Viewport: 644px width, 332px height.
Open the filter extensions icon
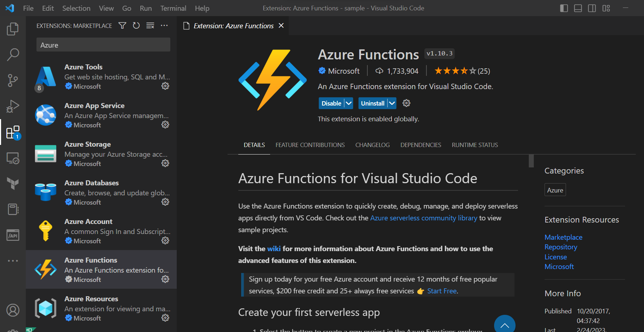[x=122, y=25]
